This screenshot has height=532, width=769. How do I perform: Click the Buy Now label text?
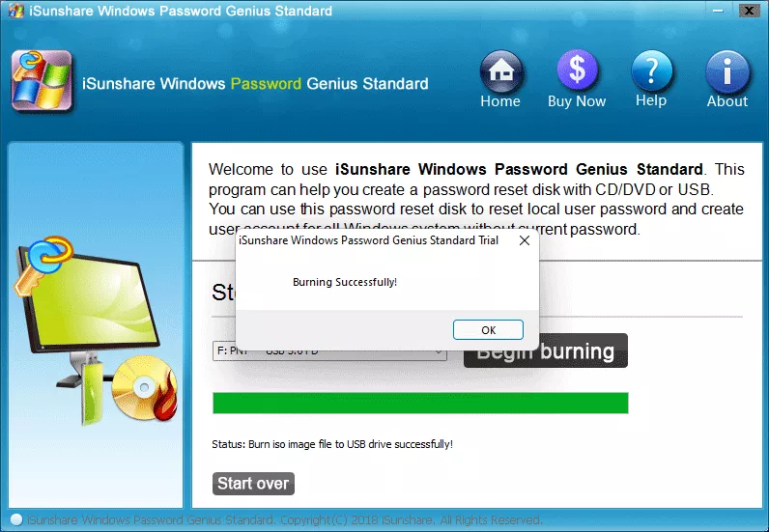click(x=577, y=101)
